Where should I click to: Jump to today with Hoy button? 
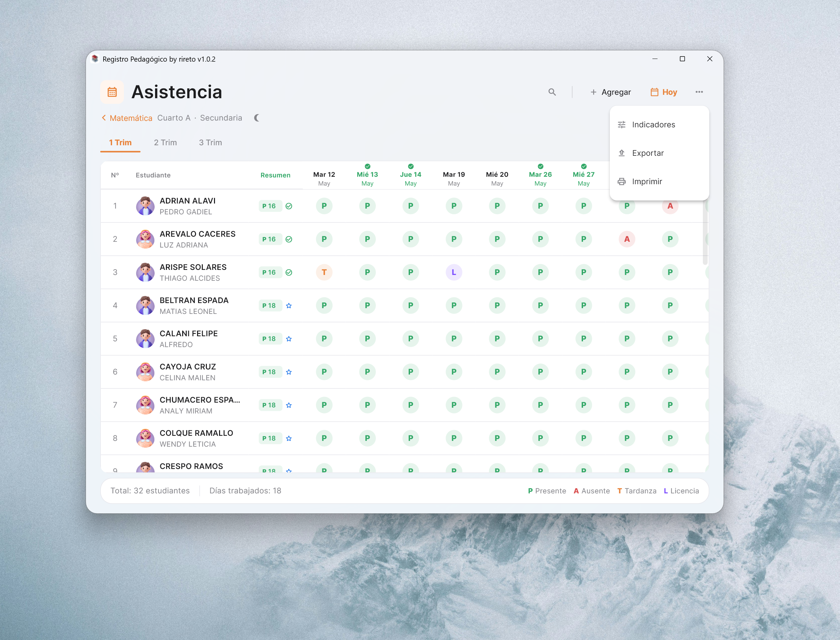(x=664, y=92)
